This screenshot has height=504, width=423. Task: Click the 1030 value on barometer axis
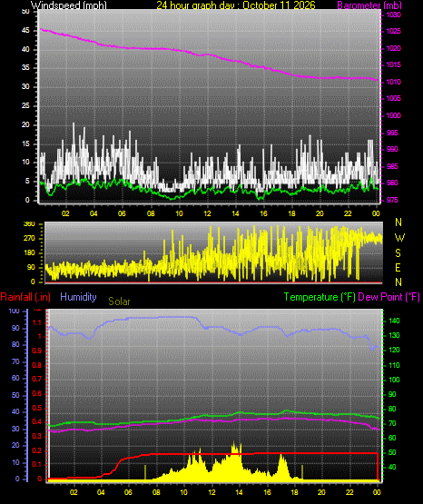tap(393, 15)
